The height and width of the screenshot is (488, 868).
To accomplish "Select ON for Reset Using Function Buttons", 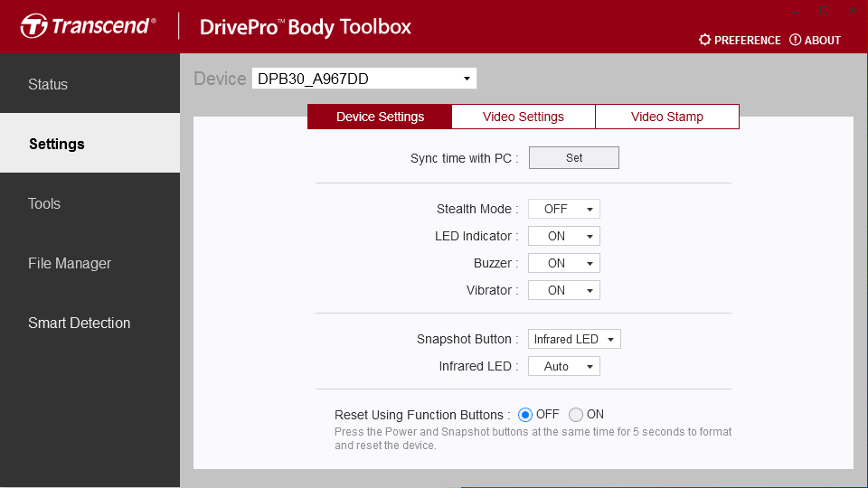I will point(576,415).
